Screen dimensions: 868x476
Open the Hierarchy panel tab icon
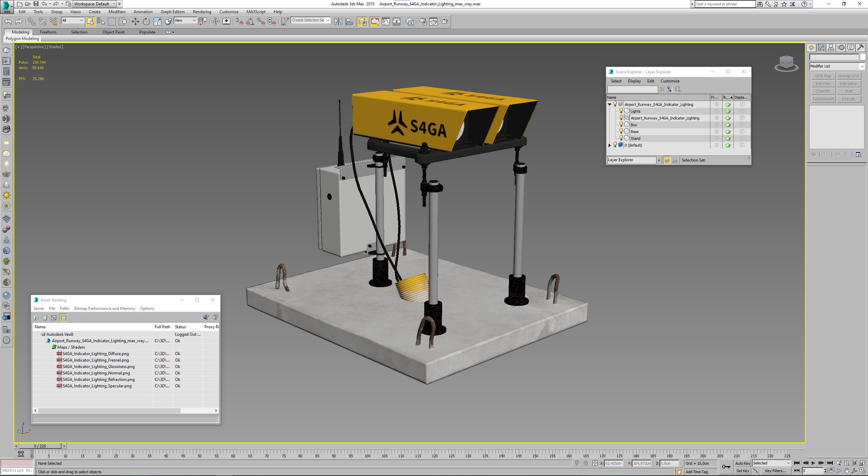(x=831, y=48)
